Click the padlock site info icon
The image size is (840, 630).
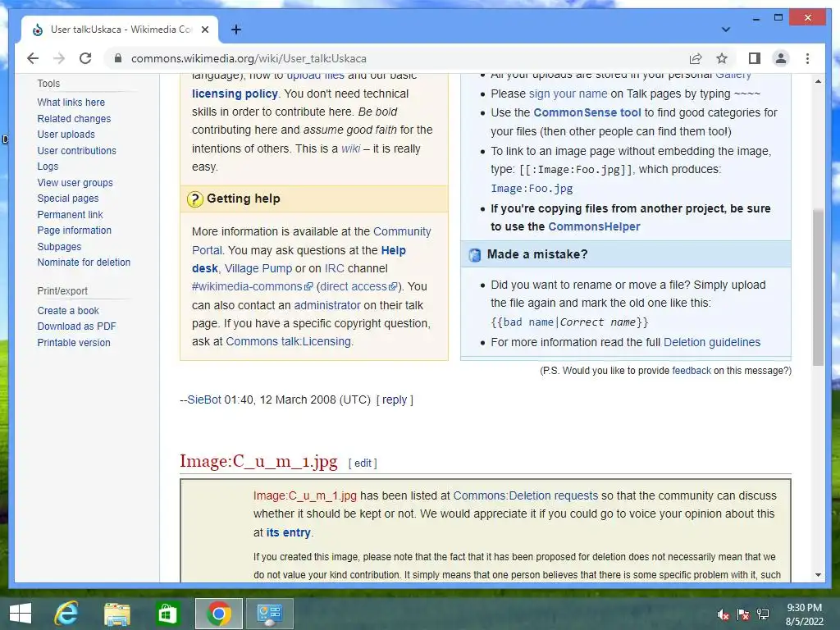(118, 58)
